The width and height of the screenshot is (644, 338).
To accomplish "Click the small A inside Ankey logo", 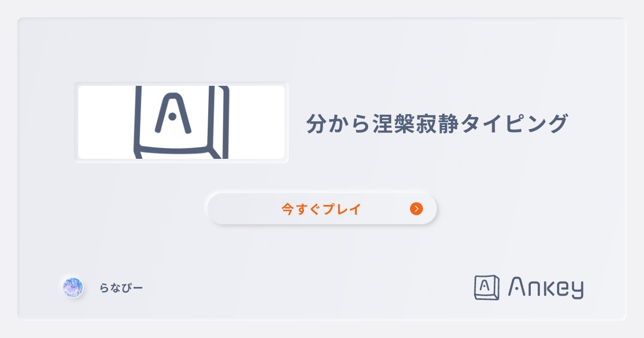I will [x=485, y=285].
